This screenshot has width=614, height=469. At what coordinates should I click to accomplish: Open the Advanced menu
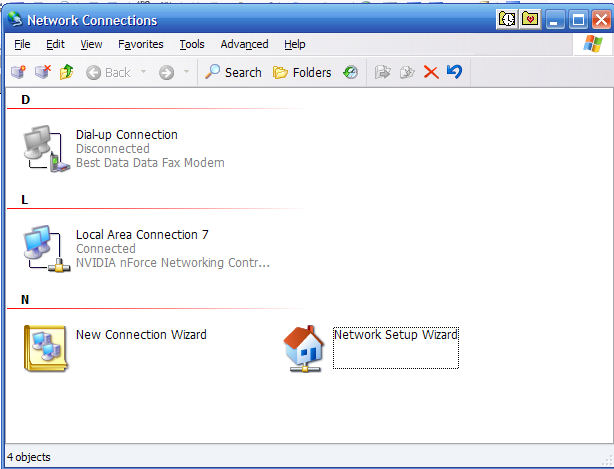[x=244, y=44]
